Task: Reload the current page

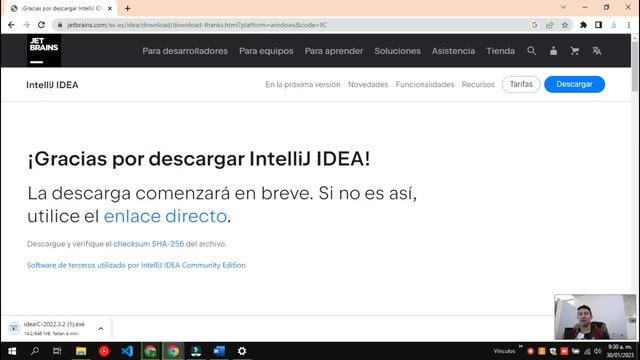Action: (41, 25)
